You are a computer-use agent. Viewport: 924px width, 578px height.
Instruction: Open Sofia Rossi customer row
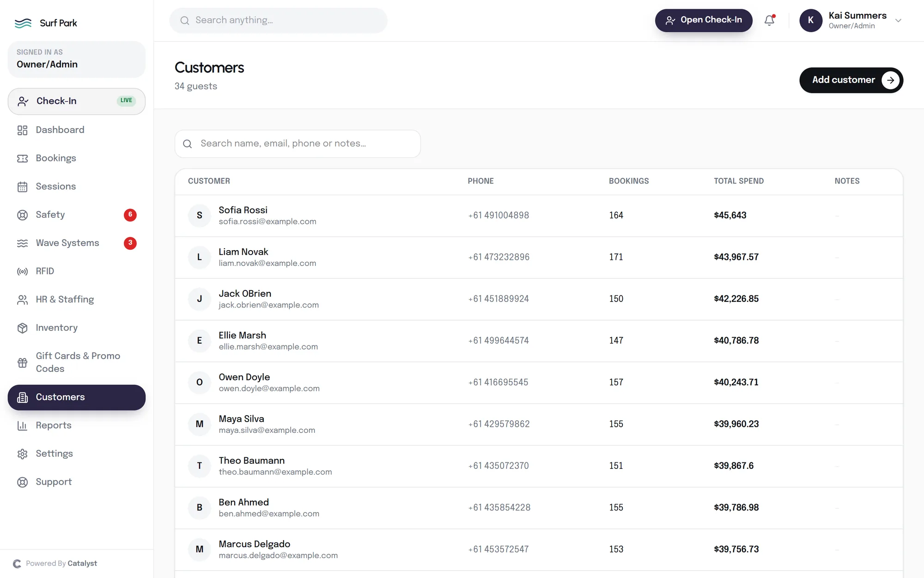[539, 215]
